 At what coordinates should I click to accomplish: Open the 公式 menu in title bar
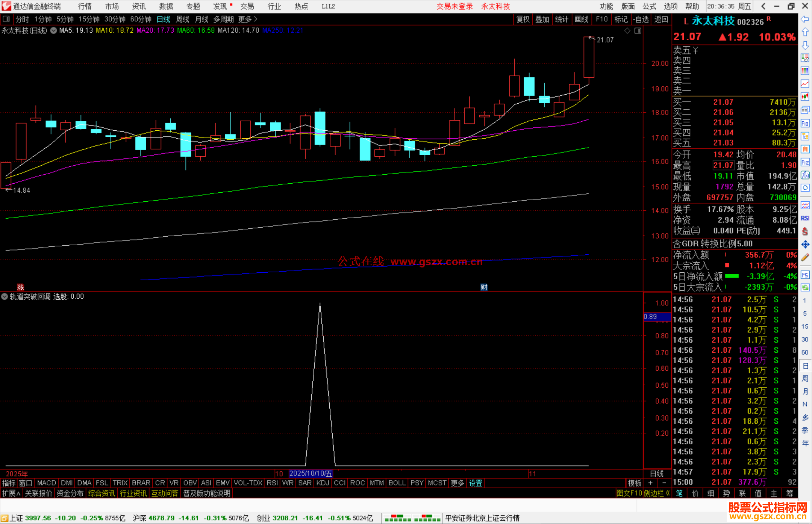[649, 6]
